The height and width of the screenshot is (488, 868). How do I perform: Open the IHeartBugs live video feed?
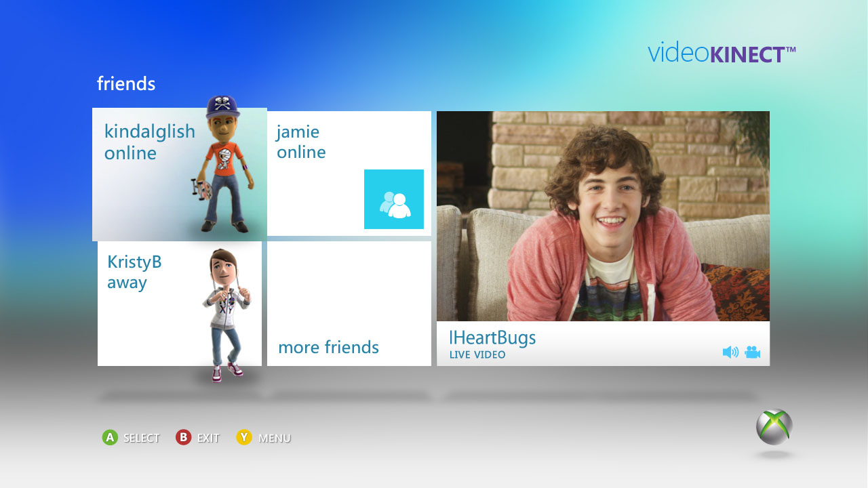point(603,216)
